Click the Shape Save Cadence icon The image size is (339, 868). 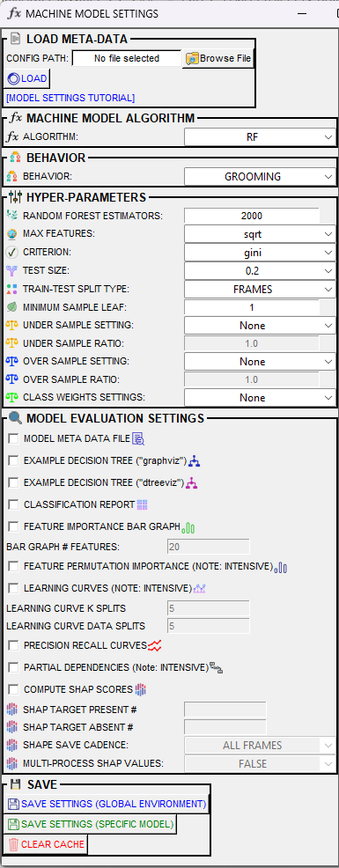tap(12, 745)
